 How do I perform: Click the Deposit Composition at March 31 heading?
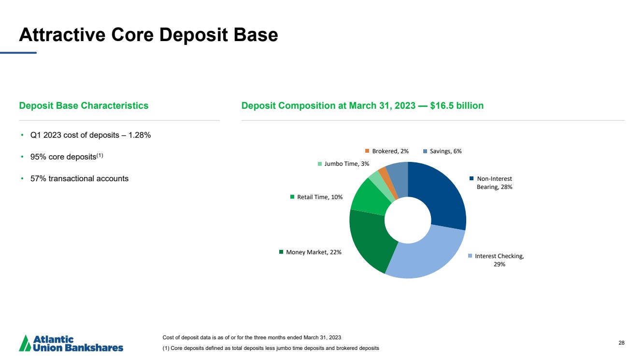point(362,105)
